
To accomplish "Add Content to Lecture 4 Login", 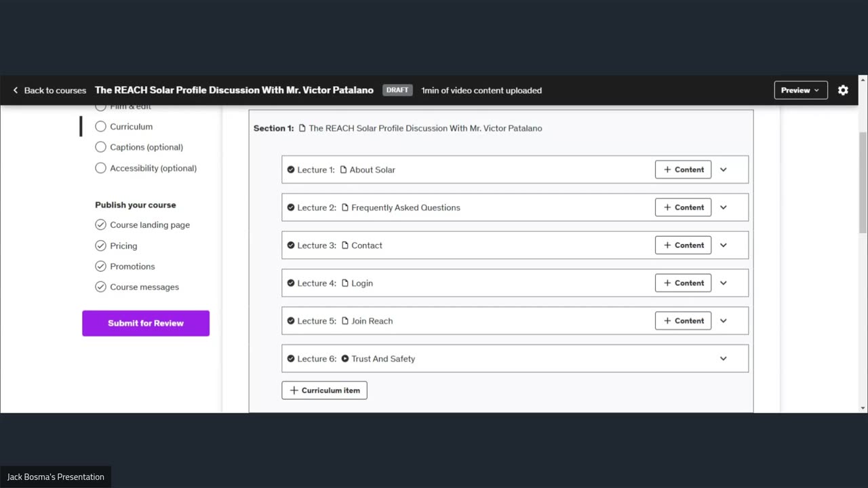I will 683,283.
